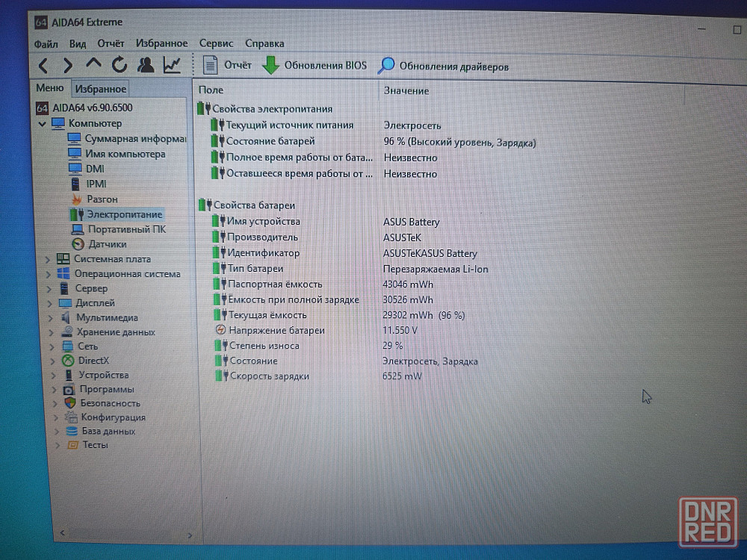747x560 pixels.
Task: Open the Файл menu
Action: pos(46,44)
